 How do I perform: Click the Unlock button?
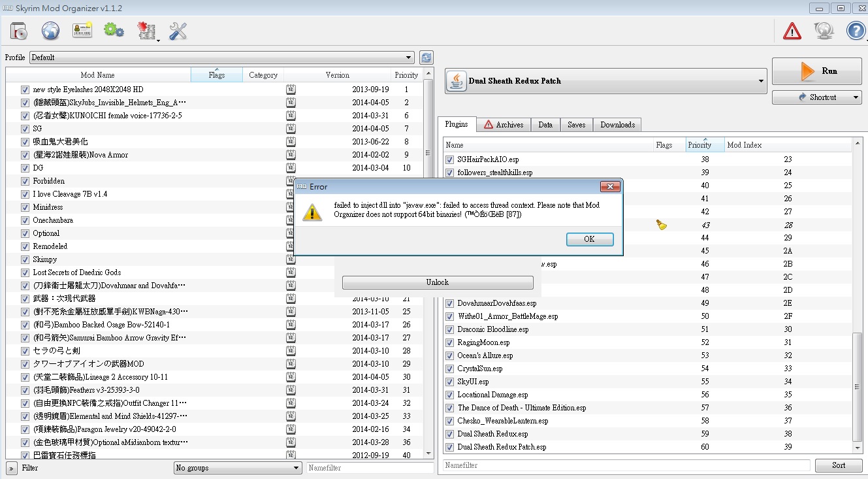[x=438, y=282]
